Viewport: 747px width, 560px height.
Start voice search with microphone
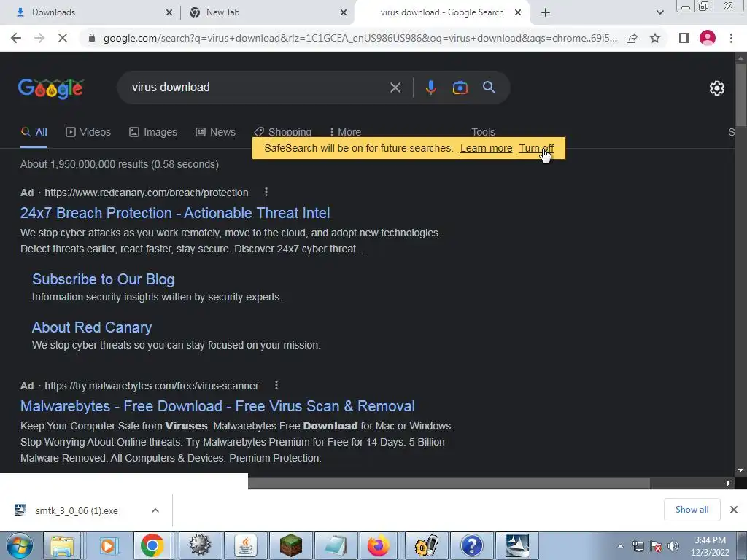[430, 87]
